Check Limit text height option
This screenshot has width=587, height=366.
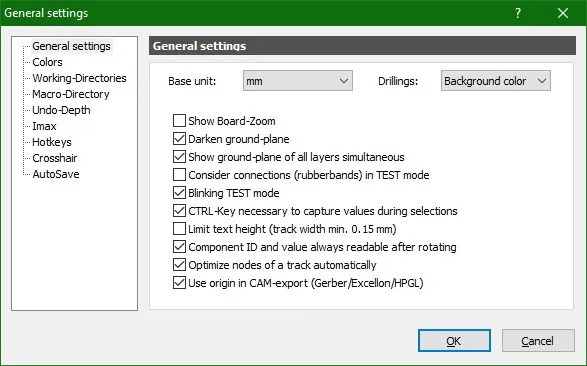pos(179,229)
